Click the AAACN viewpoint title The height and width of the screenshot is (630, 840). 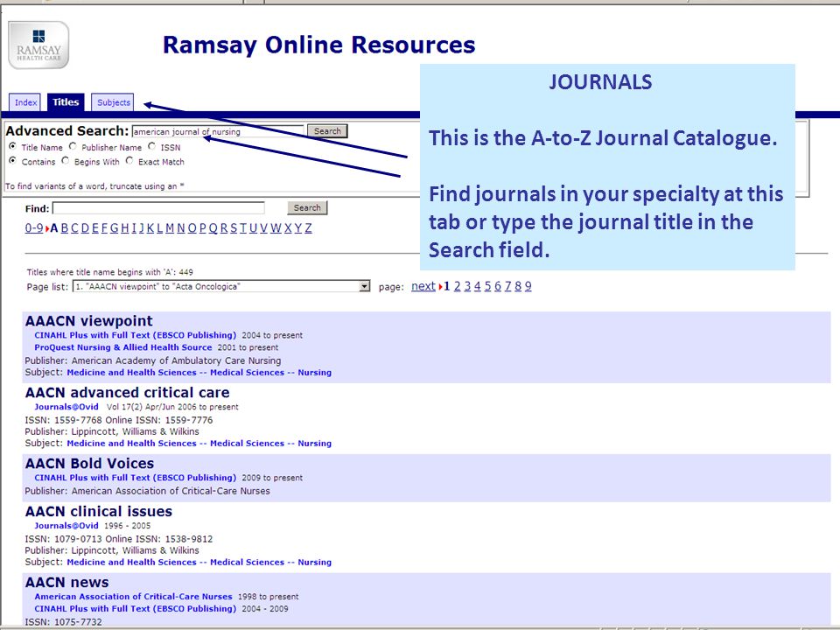[89, 321]
